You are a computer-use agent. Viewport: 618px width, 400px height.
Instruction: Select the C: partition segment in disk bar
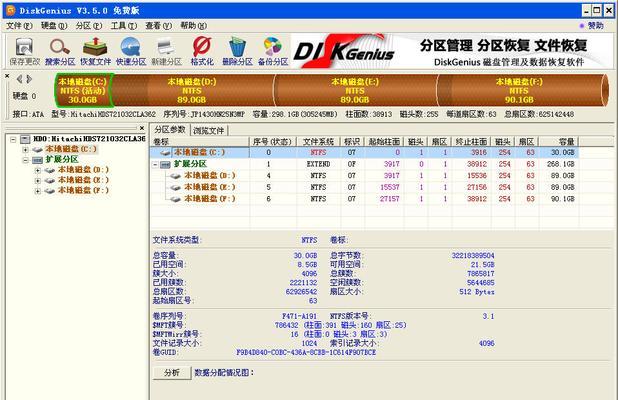[x=83, y=90]
